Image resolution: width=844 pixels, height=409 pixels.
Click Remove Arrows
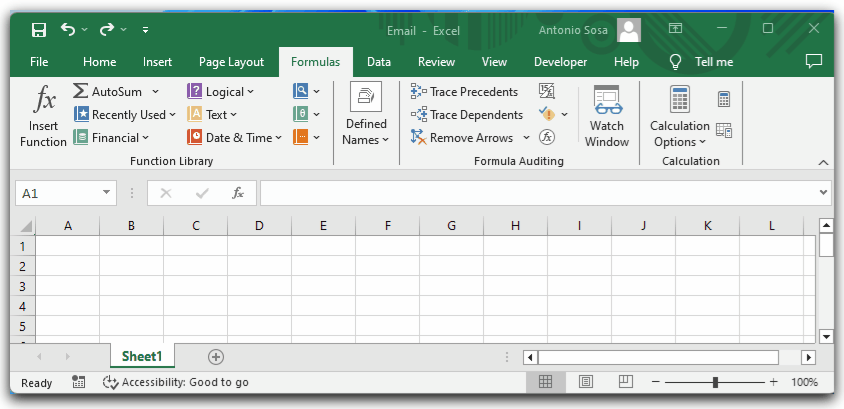tap(462, 138)
